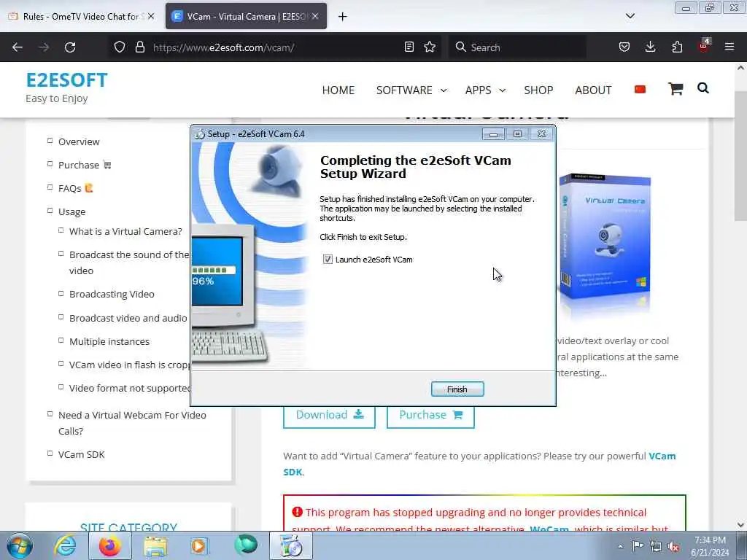Open the extensions puzzle icon
This screenshot has width=747, height=560.
[x=677, y=47]
